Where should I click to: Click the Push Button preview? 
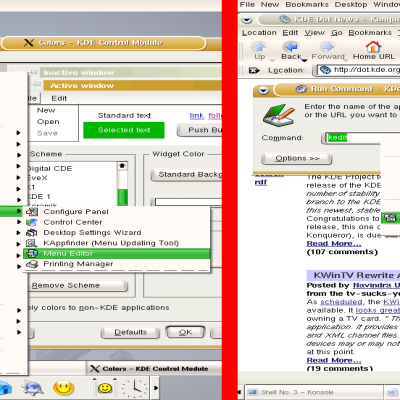199,130
